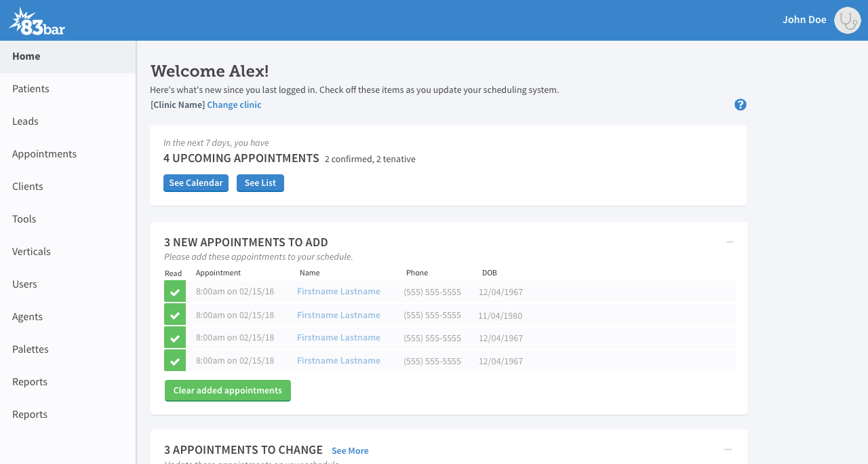This screenshot has height=464, width=868.
Task: Click the 83bar logo
Action: click(x=37, y=22)
